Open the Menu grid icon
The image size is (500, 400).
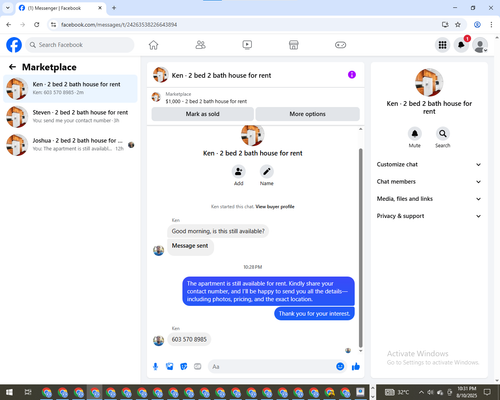point(442,45)
